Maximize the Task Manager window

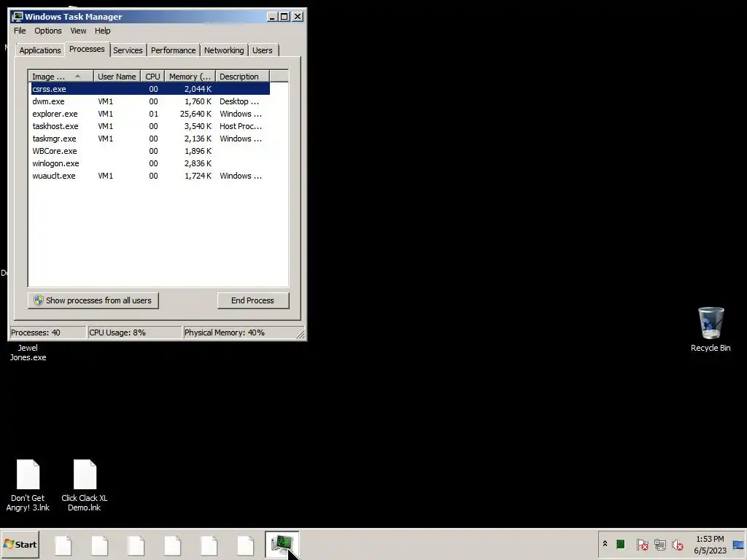(x=285, y=17)
